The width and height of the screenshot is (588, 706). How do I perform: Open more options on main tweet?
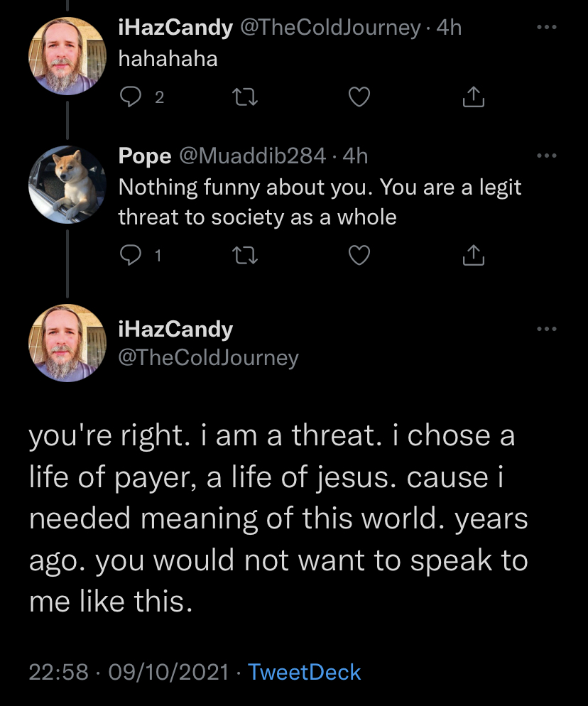[x=547, y=329]
